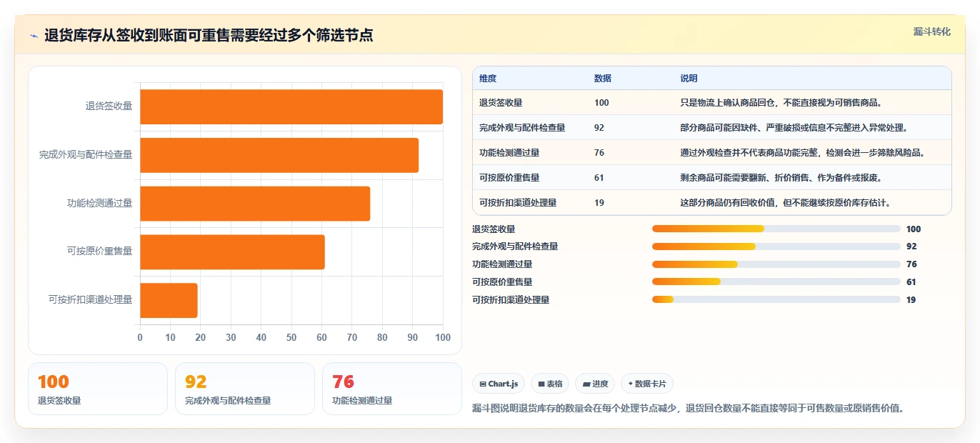Click the 退货签收量 progress bar showing 100
This screenshot has width=980, height=443.
point(776,229)
